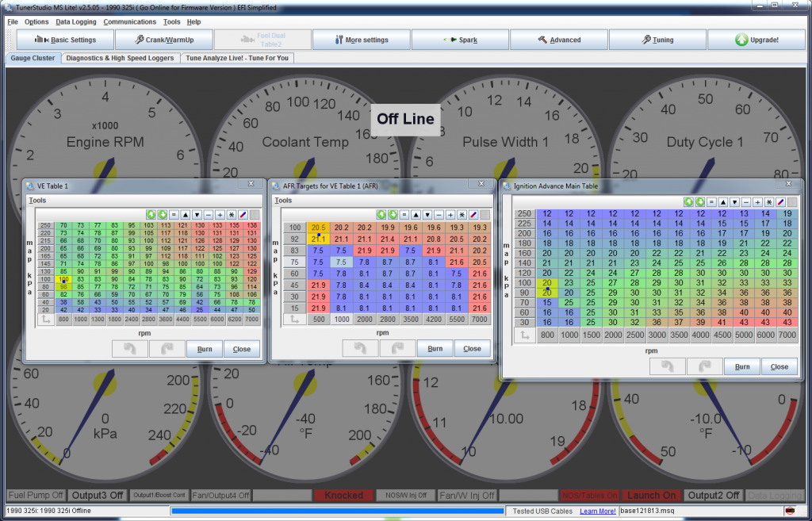Click axis swap arrow in VE Table 1
Screen dimensions: 812x521
coord(45,320)
